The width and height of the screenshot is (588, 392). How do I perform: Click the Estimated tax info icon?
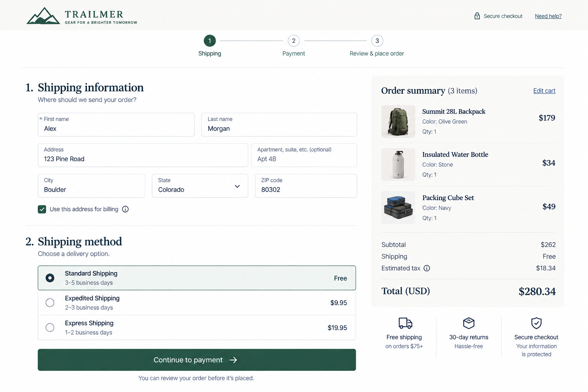[427, 268]
